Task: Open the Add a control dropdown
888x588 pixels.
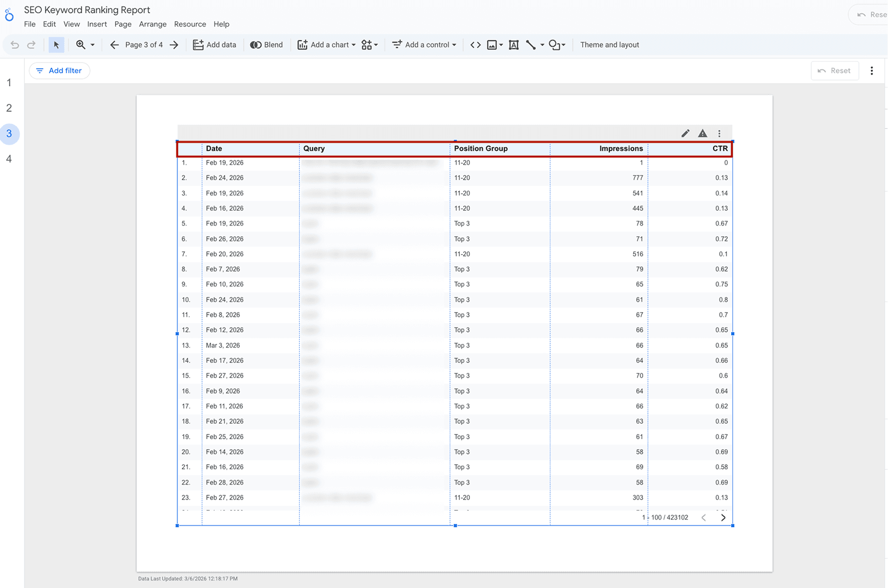Action: 424,44
